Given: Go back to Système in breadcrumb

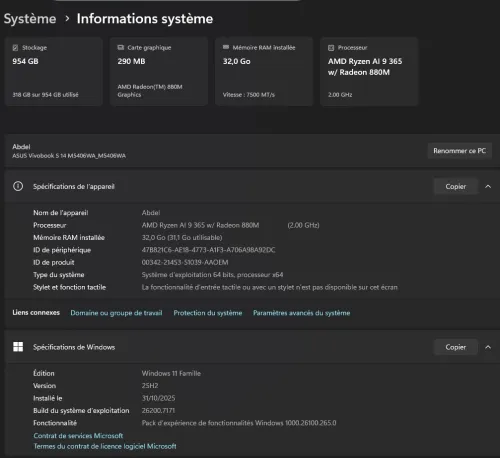Looking at the screenshot, I should pos(30,19).
